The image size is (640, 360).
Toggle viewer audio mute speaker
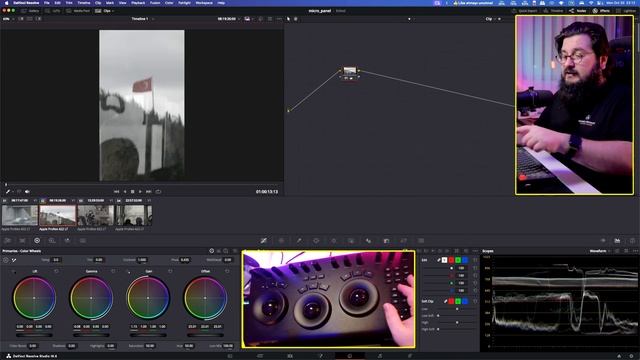coord(27,191)
